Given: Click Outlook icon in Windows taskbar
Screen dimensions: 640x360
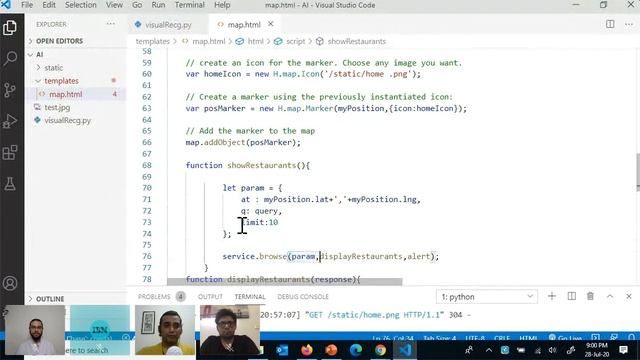Looking at the screenshot, I should pyautogui.click(x=282, y=350).
